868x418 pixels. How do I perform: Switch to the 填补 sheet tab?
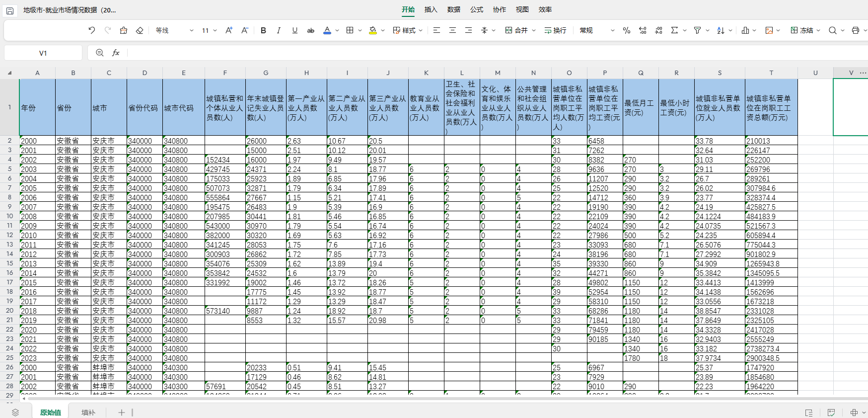click(88, 412)
